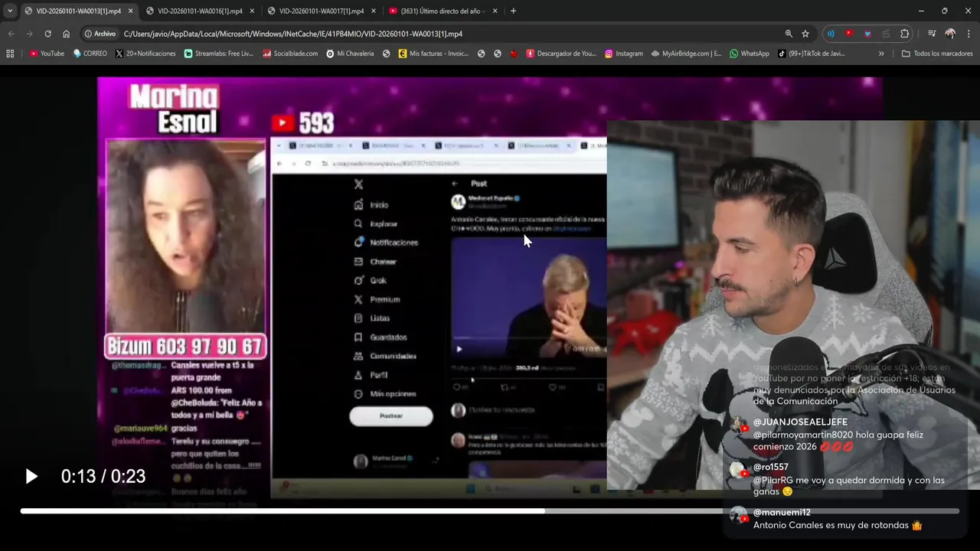Close the Último directo del año YouTube tab

click(x=495, y=11)
